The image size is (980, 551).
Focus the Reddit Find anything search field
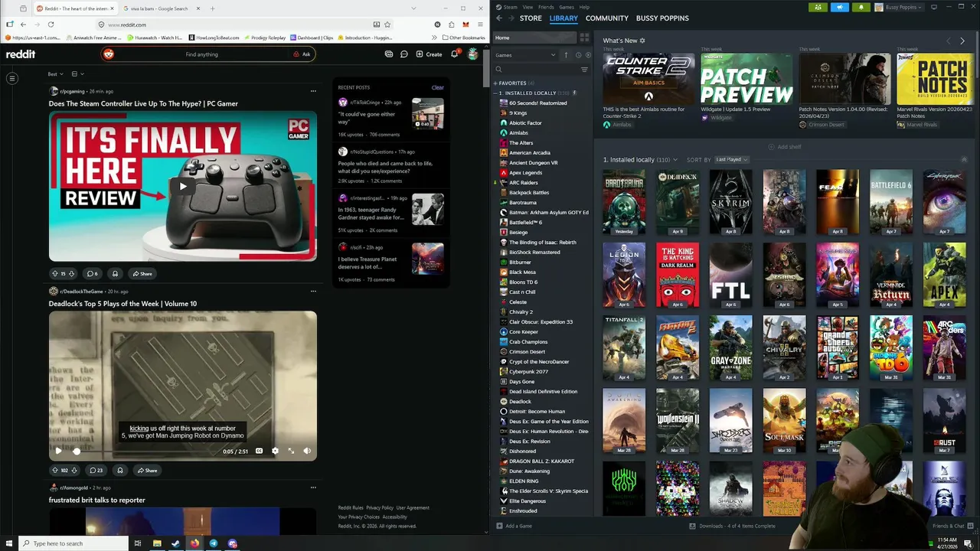click(201, 54)
